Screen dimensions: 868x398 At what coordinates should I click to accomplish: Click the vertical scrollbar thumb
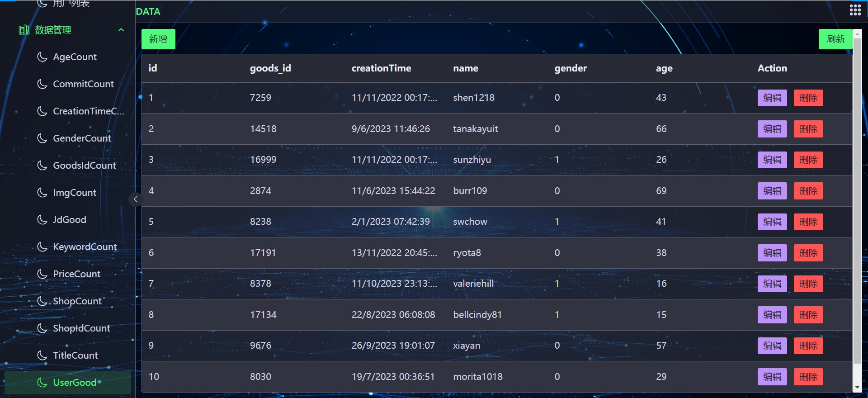pos(857,201)
